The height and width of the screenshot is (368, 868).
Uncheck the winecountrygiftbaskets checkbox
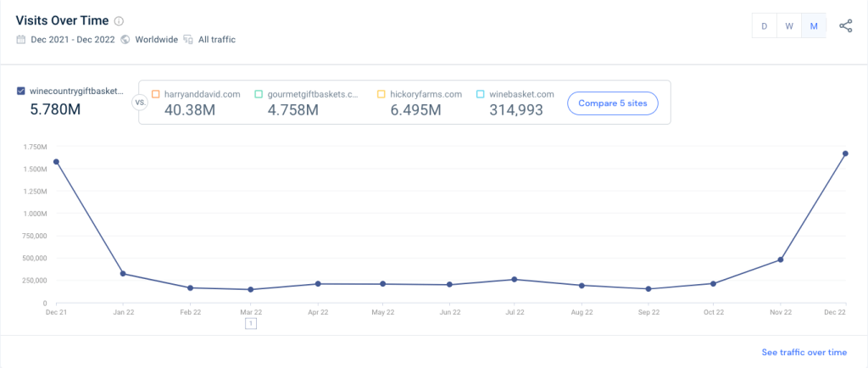21,92
